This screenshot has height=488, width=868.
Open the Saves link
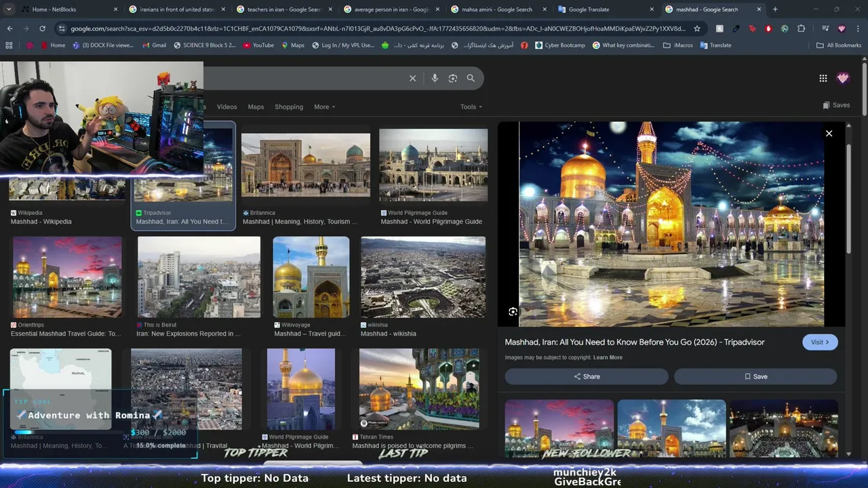tap(836, 105)
